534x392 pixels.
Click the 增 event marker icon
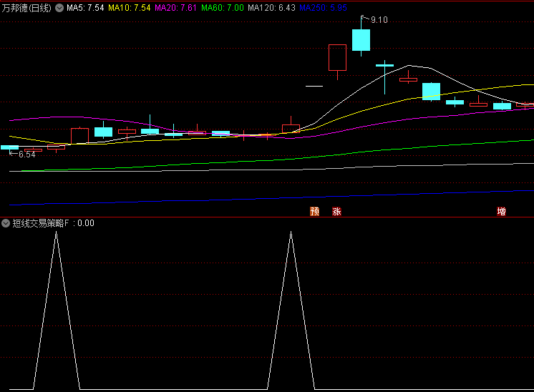(501, 212)
